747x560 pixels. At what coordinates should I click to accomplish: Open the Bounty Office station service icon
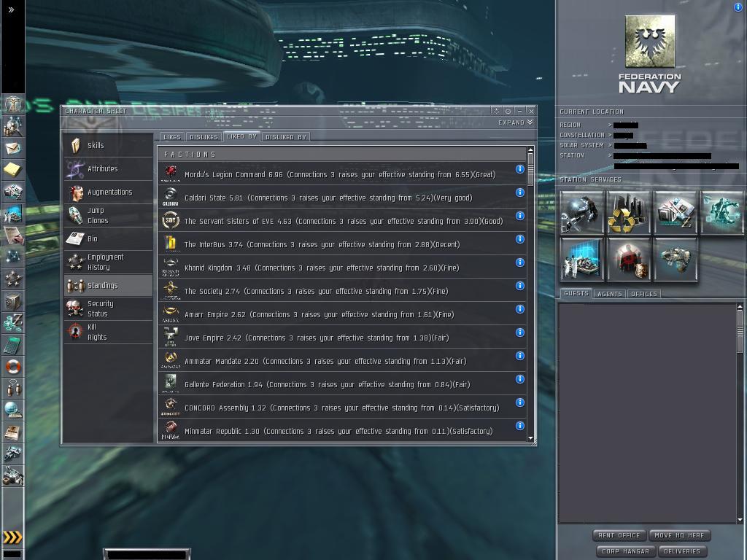pyautogui.click(x=628, y=260)
